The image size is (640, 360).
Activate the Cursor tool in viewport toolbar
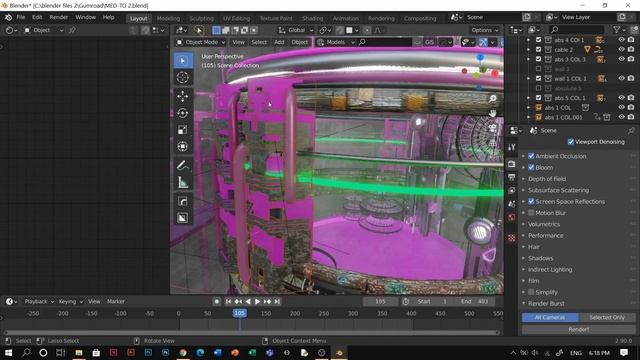click(182, 78)
